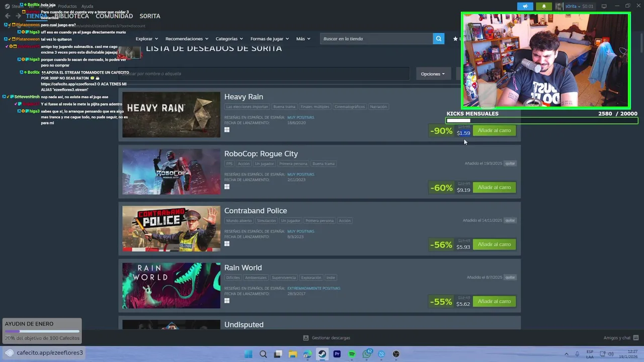Open the green notifications bell
The height and width of the screenshot is (362, 644).
(544, 7)
